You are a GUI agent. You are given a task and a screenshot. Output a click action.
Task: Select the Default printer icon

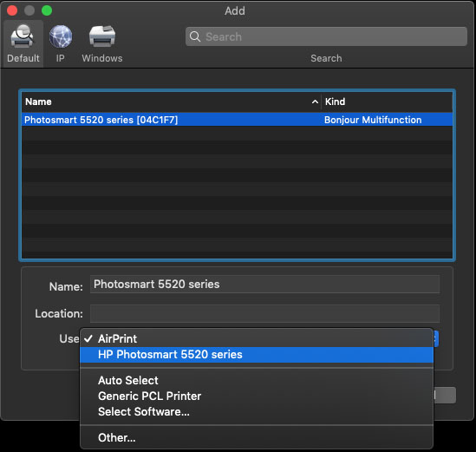(22, 36)
